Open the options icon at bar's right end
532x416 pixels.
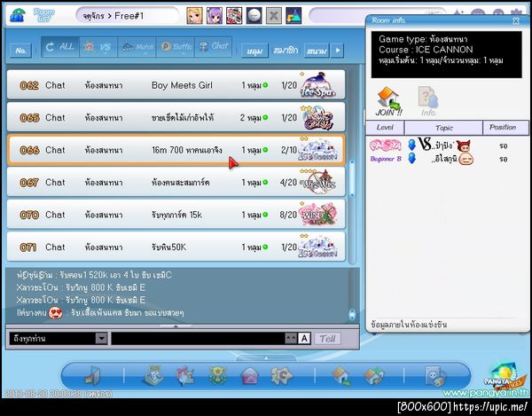coord(435,376)
